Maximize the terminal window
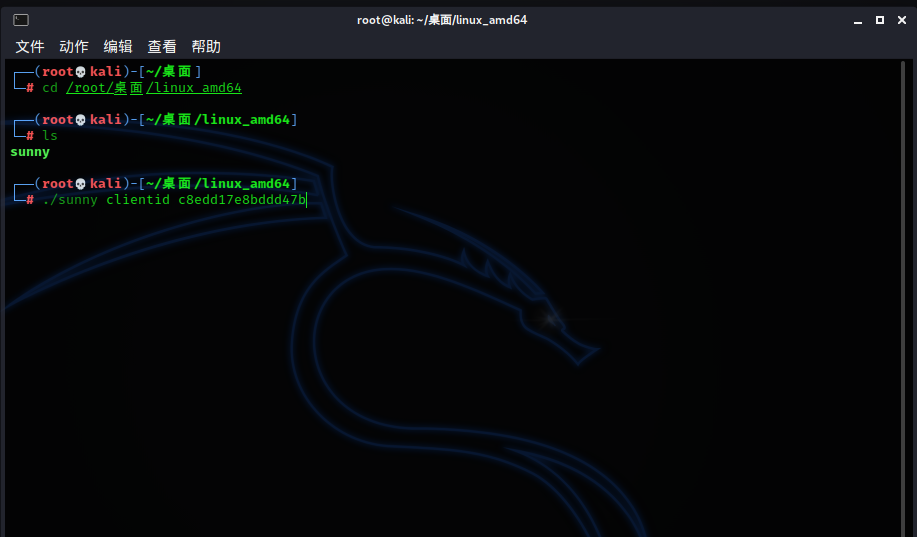Viewport: 917px width, 537px height. pos(880,20)
